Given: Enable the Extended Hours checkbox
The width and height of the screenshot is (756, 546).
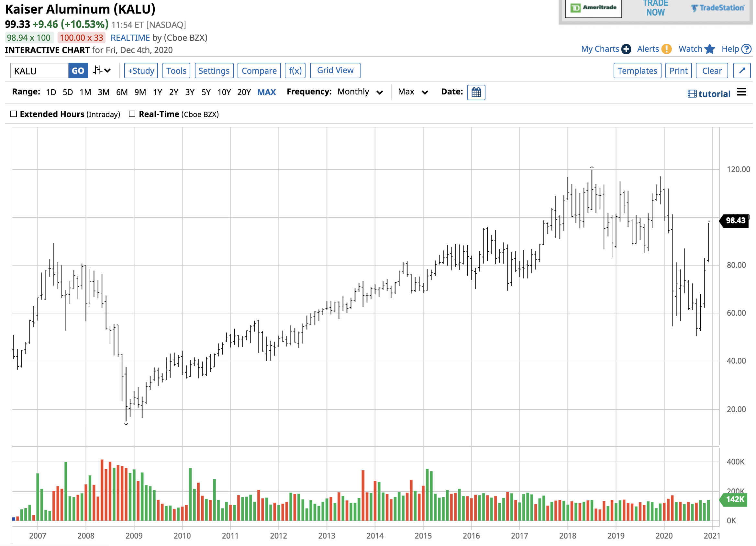Looking at the screenshot, I should [x=14, y=114].
